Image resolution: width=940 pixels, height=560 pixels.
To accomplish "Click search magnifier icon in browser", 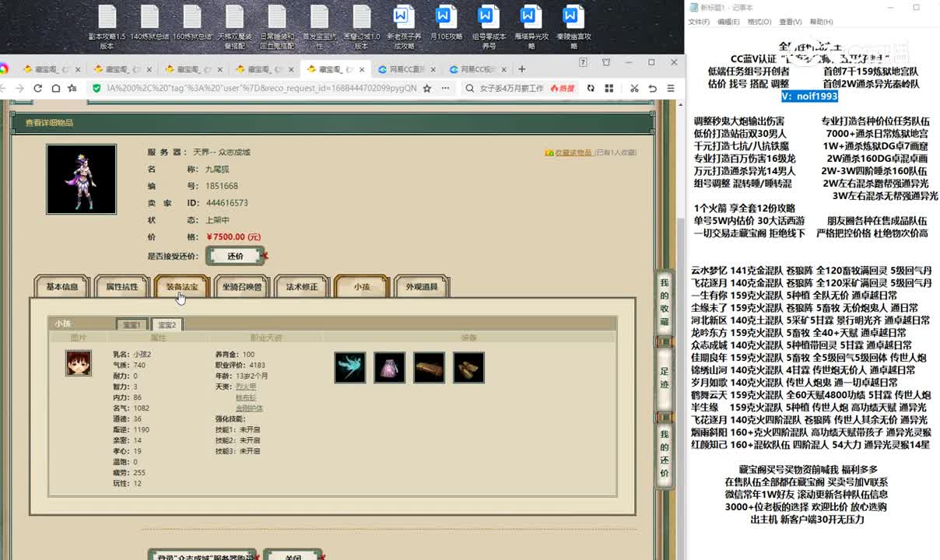I will (x=472, y=89).
